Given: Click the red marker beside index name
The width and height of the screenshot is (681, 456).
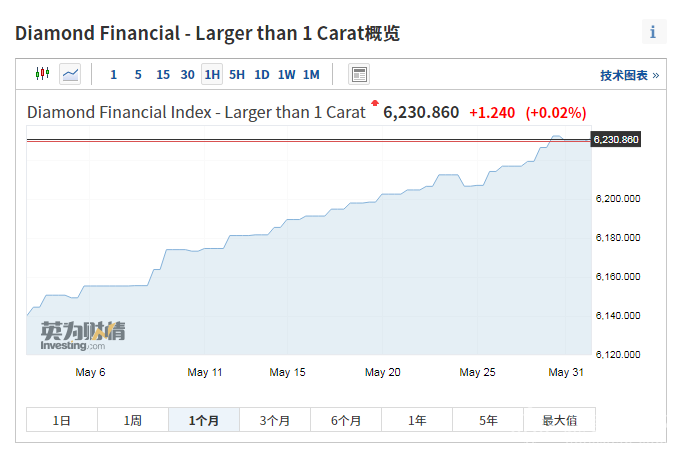Looking at the screenshot, I should pos(375,103).
